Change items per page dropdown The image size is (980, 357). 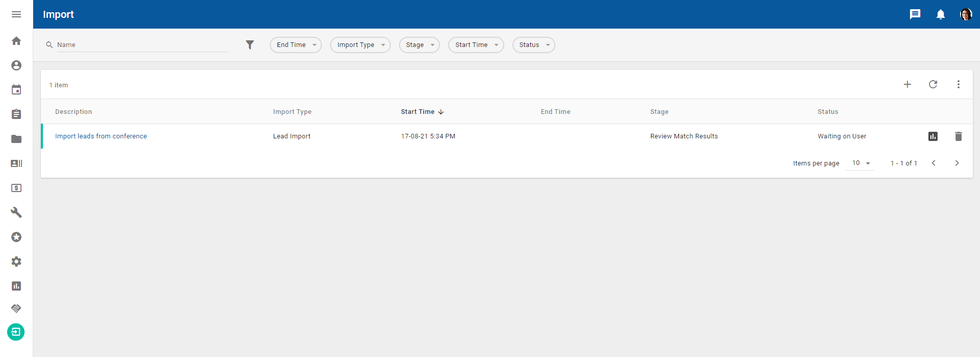pyautogui.click(x=860, y=163)
